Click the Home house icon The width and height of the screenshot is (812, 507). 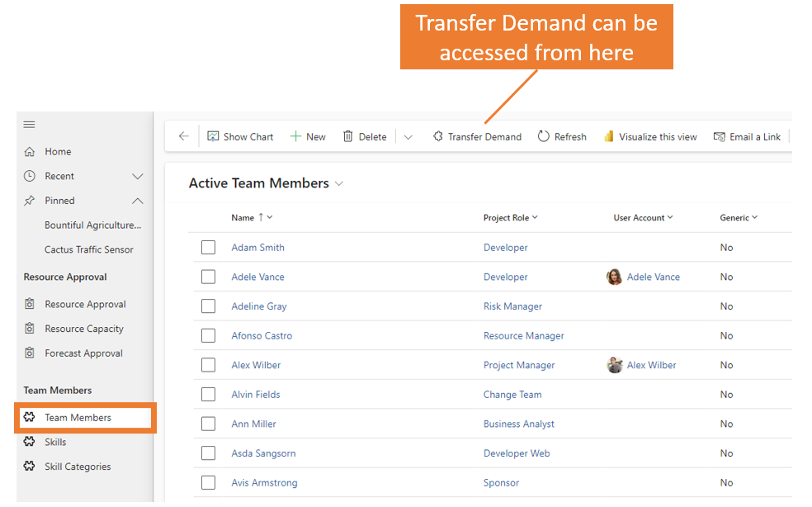click(x=30, y=152)
